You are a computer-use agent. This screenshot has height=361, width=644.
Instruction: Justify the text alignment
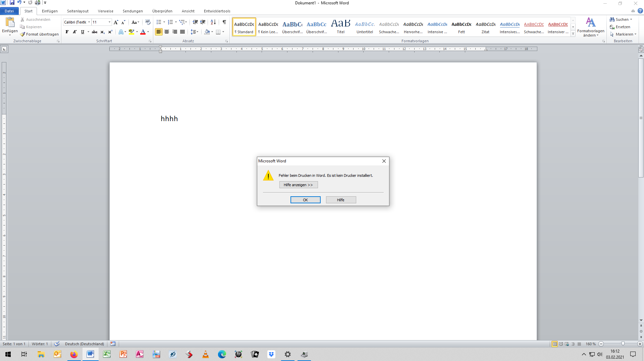(182, 32)
